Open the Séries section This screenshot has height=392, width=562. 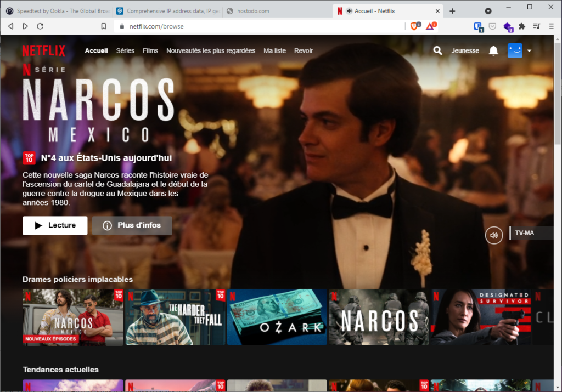point(125,51)
